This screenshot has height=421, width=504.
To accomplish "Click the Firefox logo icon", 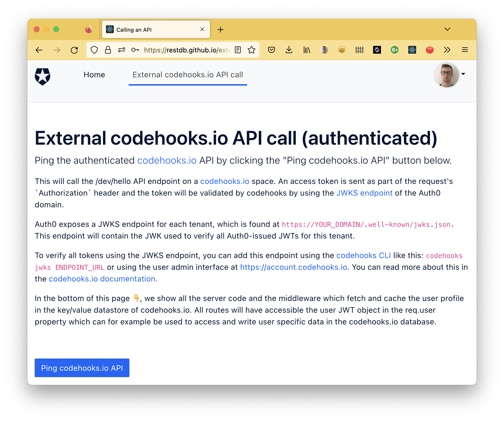I will point(89,30).
